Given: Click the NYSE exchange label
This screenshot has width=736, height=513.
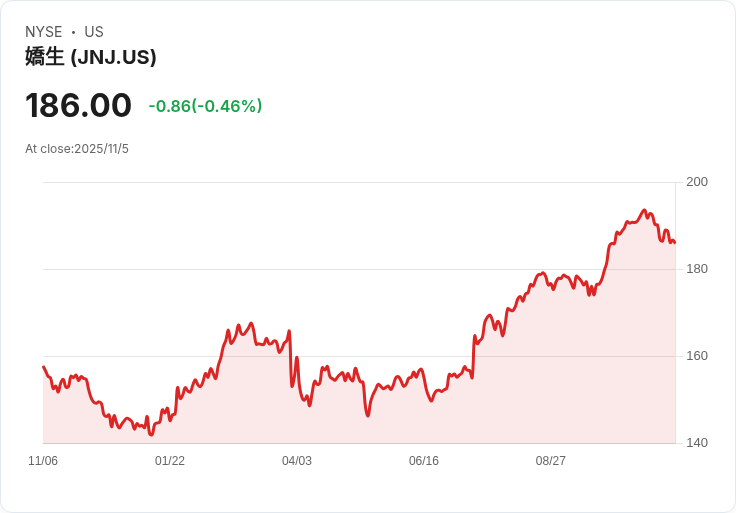Looking at the screenshot, I should pyautogui.click(x=44, y=32).
